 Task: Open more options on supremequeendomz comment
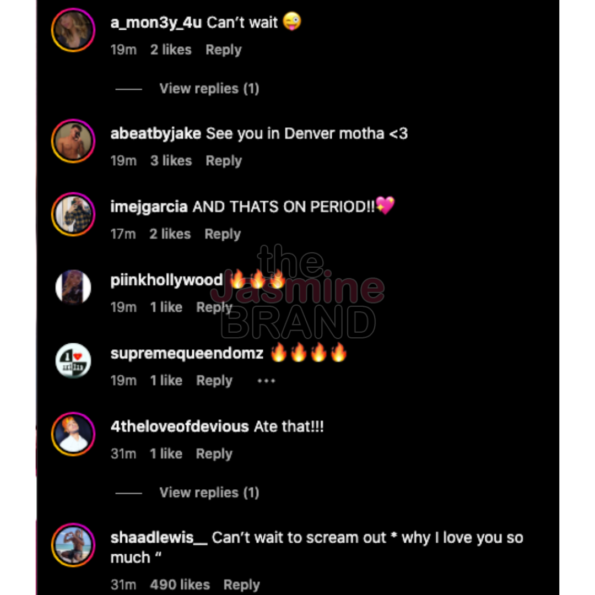(x=266, y=381)
